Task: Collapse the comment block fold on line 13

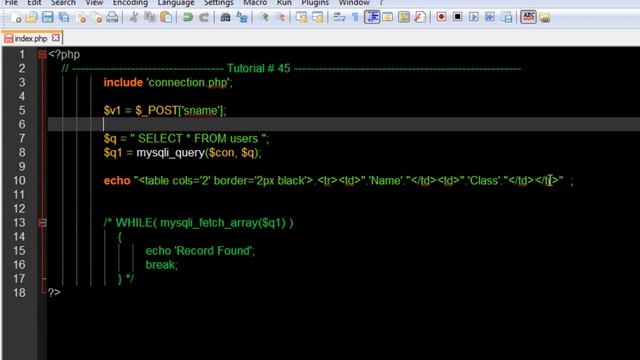Action: point(42,223)
